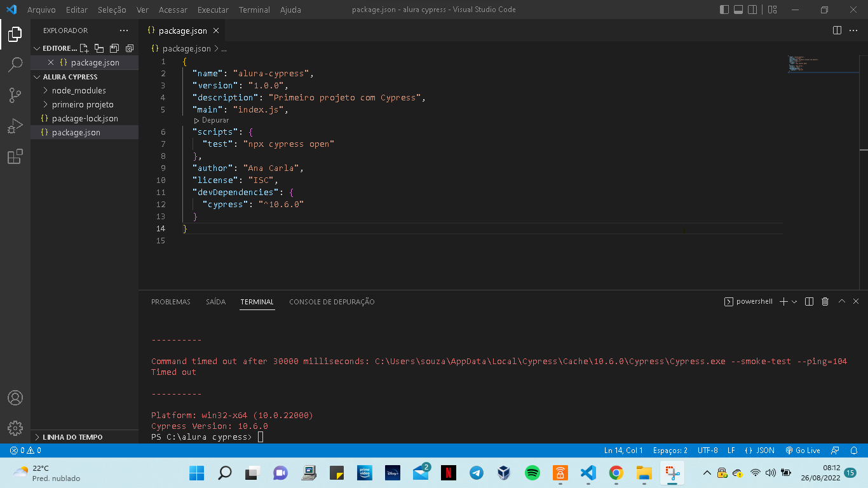Open the Manage gear icon
Screen dimensions: 868x488
pos(15,428)
